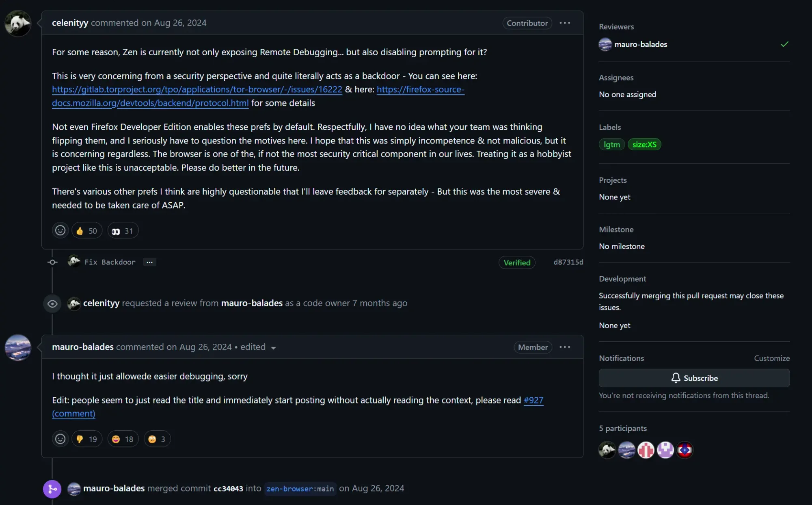Open options menu on mauro-balades comment
The image size is (812, 505).
click(565, 347)
